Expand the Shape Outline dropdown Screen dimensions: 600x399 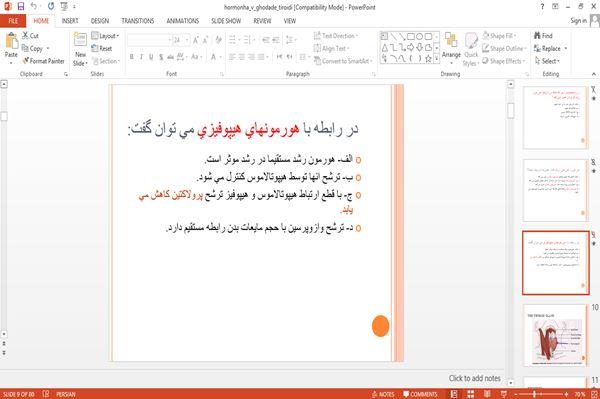tap(504, 48)
